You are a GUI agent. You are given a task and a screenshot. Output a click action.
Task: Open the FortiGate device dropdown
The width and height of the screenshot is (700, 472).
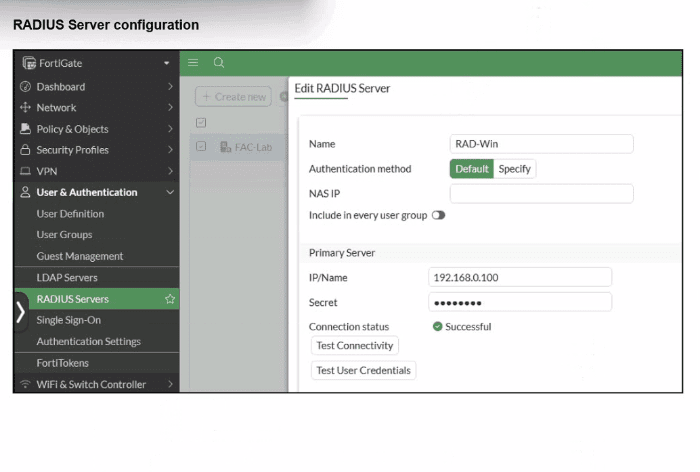point(167,63)
